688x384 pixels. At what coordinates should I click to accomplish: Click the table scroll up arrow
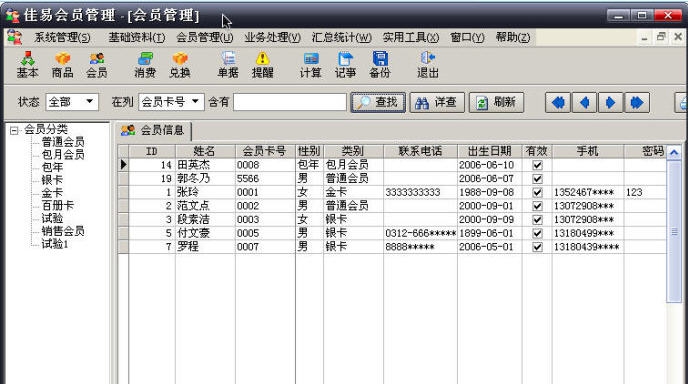tap(674, 153)
